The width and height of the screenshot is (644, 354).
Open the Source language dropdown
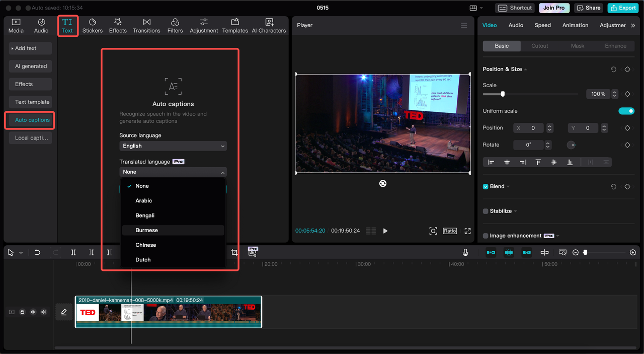173,146
